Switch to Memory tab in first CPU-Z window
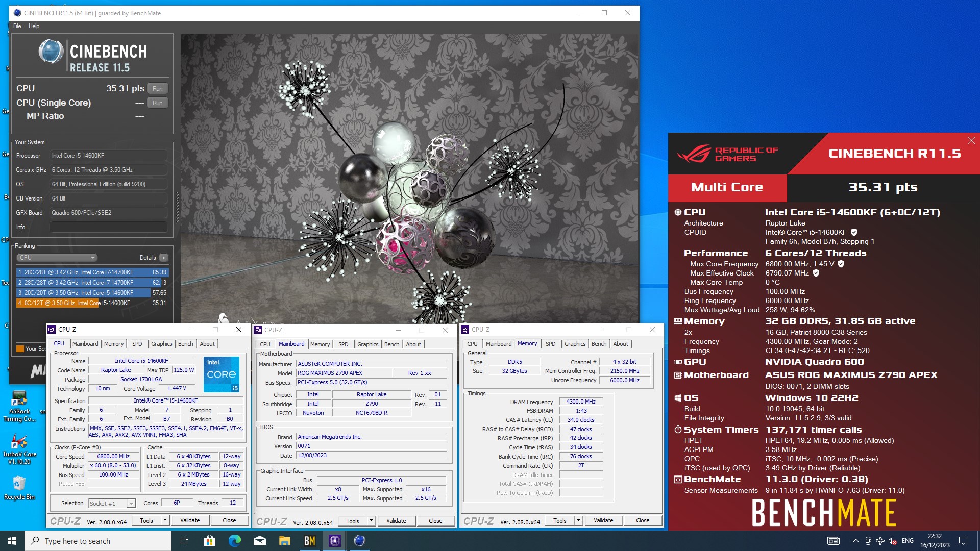 [114, 344]
